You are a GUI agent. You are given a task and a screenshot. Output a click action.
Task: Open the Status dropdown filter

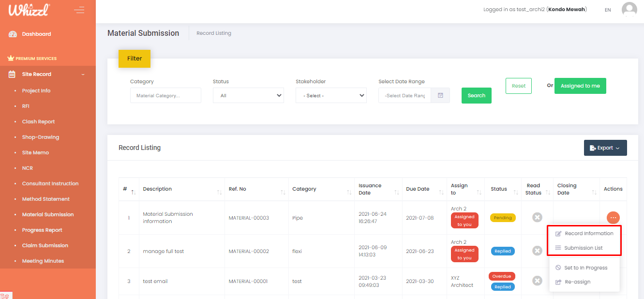(248, 95)
